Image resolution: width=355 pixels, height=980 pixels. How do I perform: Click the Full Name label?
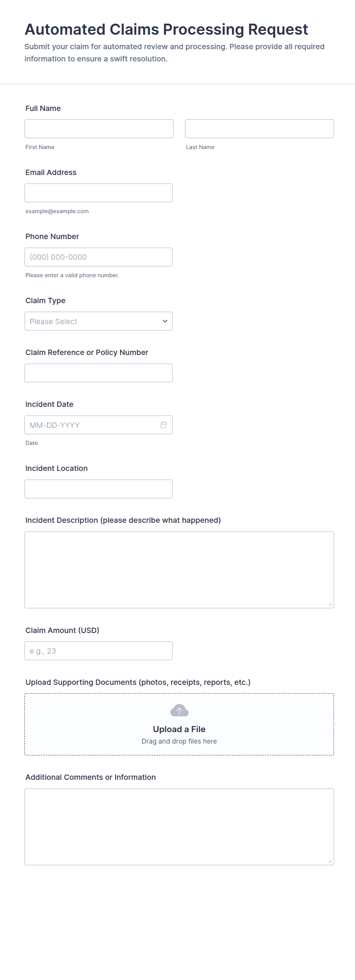43,108
